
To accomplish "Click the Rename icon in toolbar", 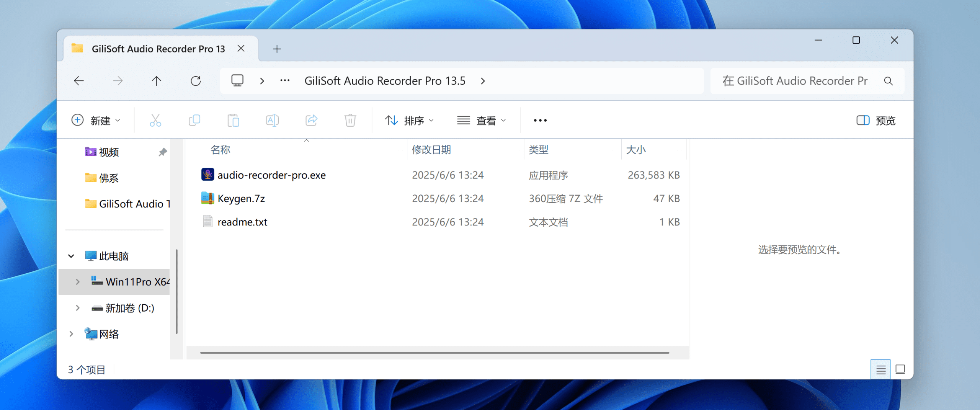I will pyautogui.click(x=272, y=121).
